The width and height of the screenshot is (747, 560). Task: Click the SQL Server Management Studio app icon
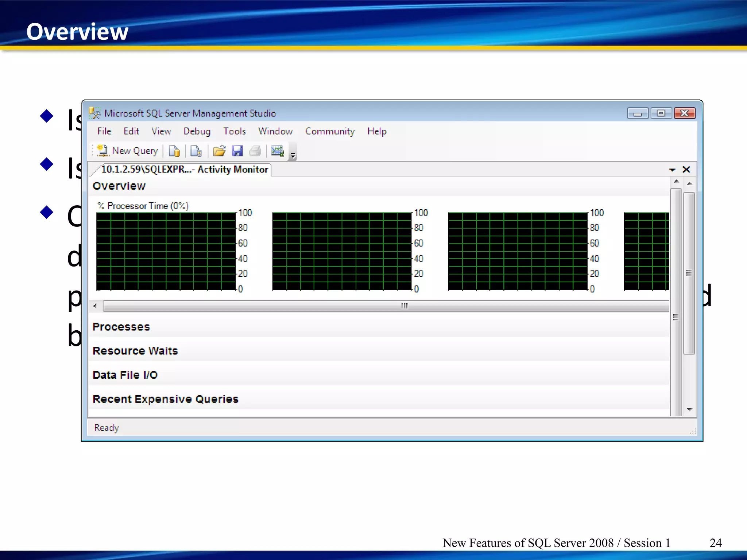[x=95, y=113]
